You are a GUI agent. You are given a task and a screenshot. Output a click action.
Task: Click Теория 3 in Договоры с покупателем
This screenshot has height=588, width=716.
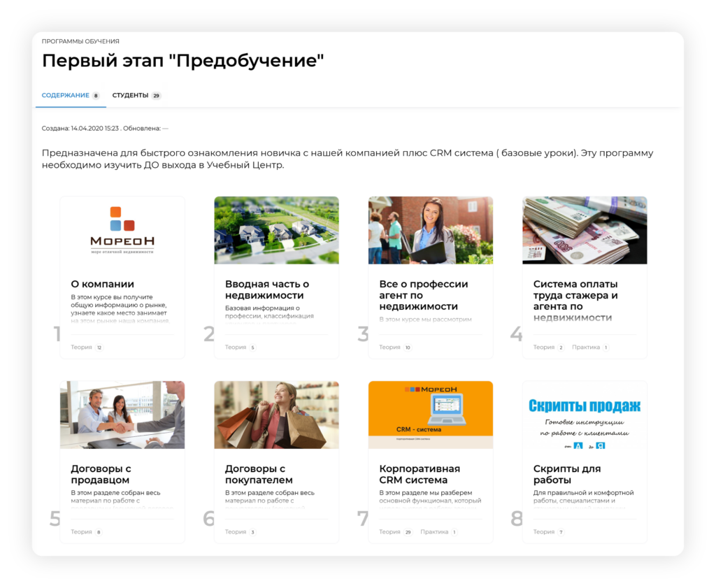coord(241,532)
